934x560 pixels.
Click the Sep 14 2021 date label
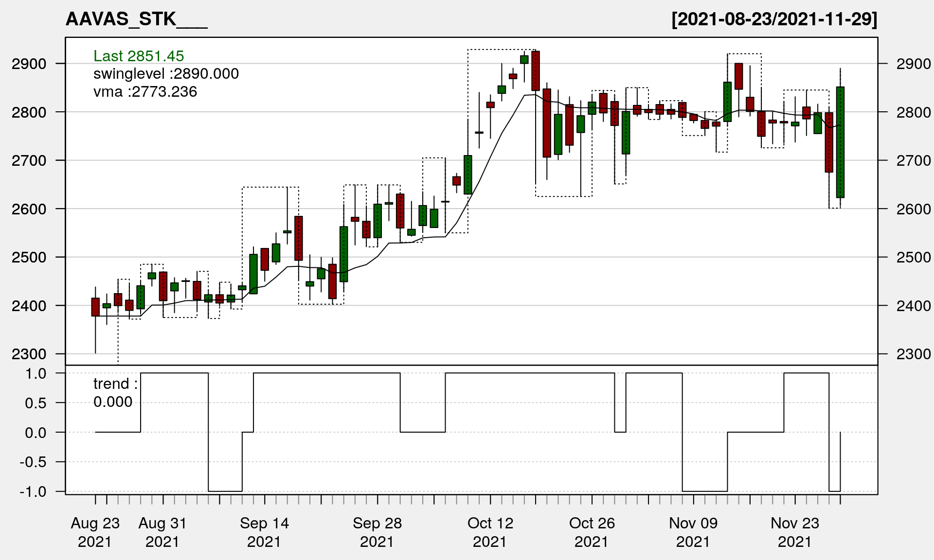point(264,532)
